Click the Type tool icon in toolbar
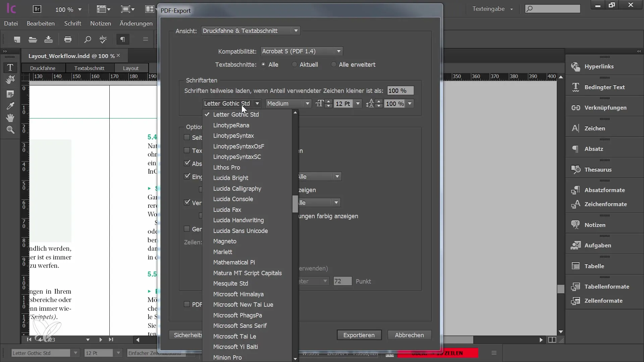644x362 pixels. [10, 67]
